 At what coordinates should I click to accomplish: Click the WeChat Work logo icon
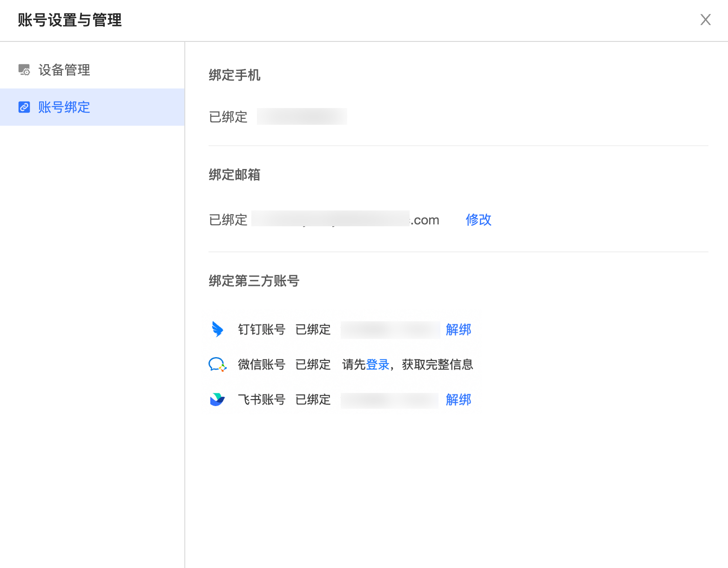tap(217, 365)
